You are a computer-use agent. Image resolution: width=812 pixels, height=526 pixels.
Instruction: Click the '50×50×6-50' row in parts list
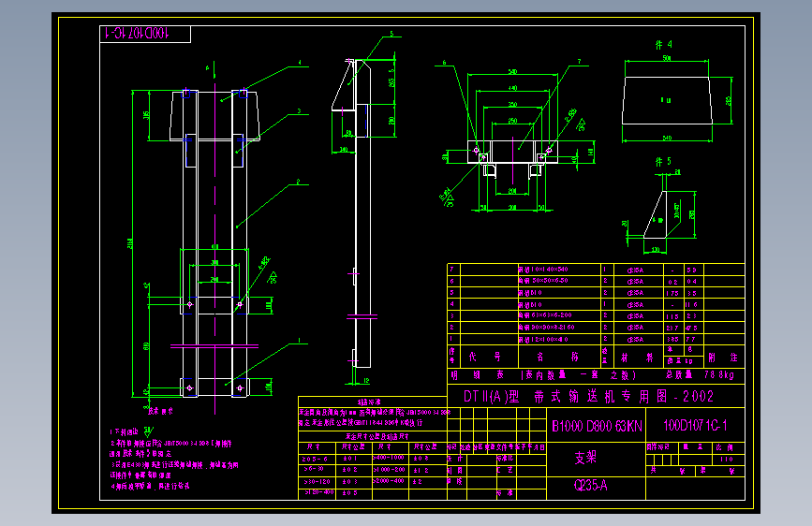click(542, 281)
